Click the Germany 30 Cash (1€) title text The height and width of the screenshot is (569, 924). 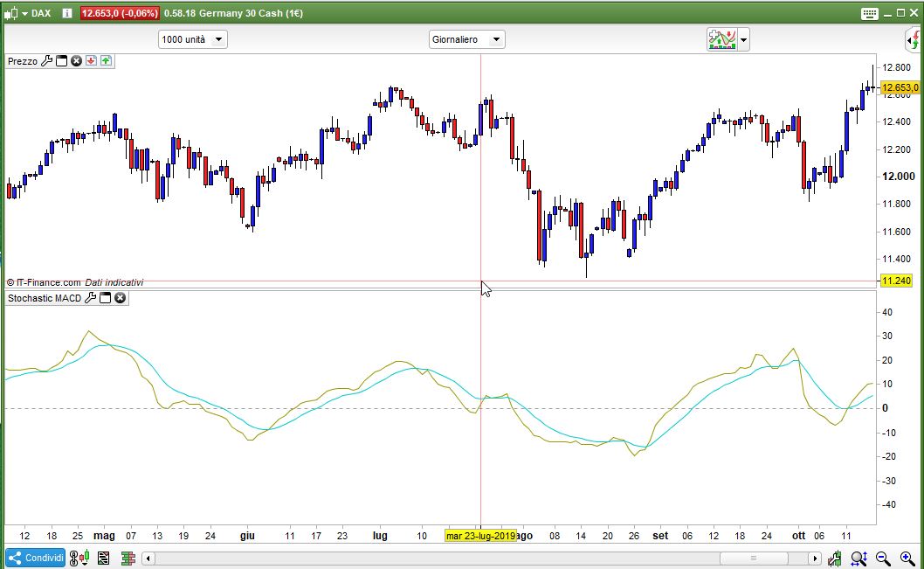coord(251,13)
